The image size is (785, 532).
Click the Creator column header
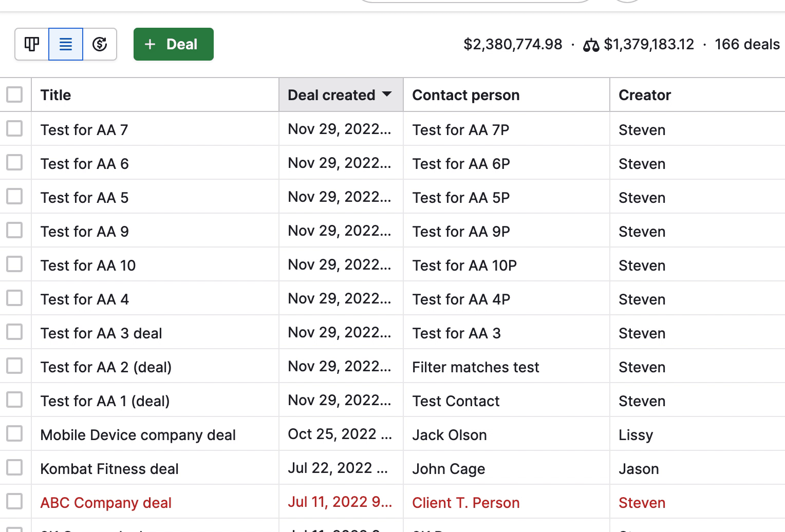[644, 95]
